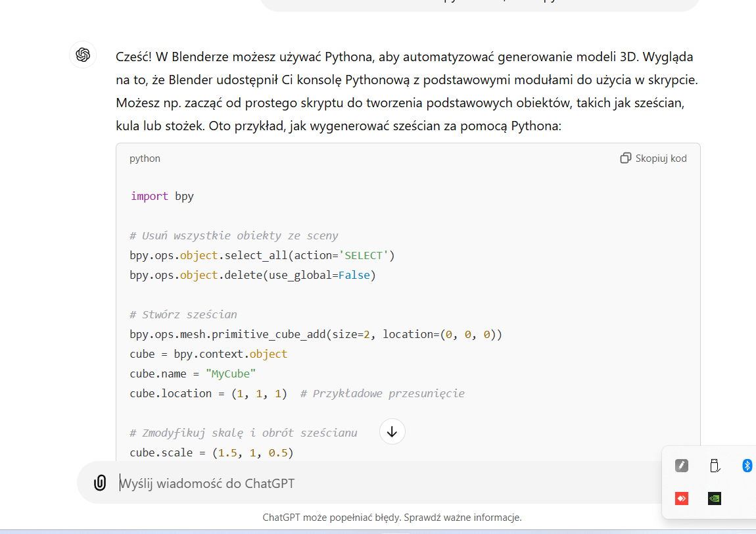
Task: Click the comment '# Usuń wszystkie obiekty ze sceny'
Action: [x=234, y=235]
